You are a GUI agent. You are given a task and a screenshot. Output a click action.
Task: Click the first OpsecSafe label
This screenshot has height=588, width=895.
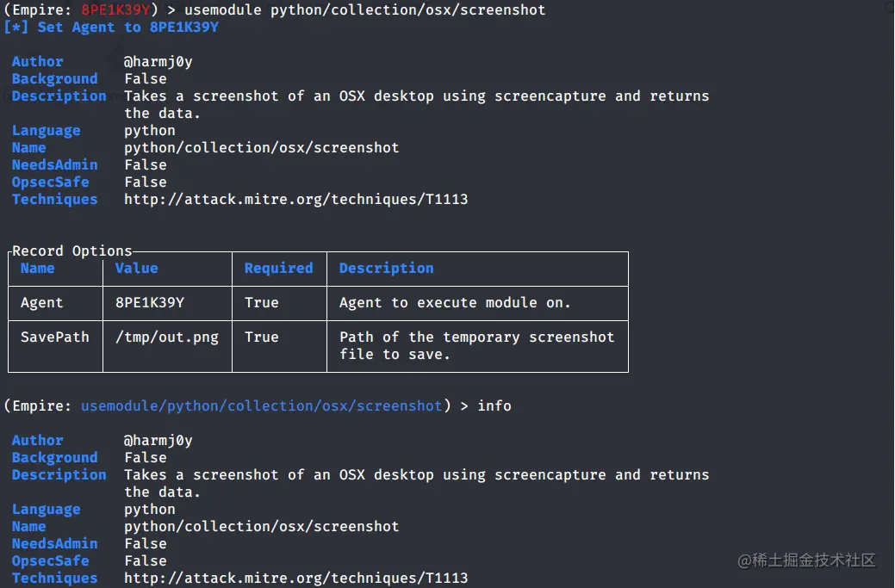tap(50, 182)
